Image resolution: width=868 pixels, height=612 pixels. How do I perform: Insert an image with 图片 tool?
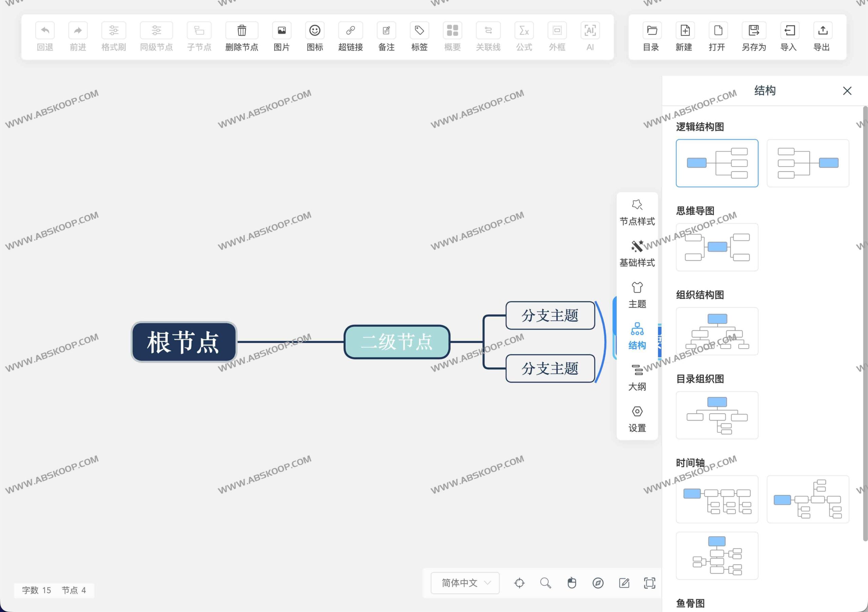point(281,37)
